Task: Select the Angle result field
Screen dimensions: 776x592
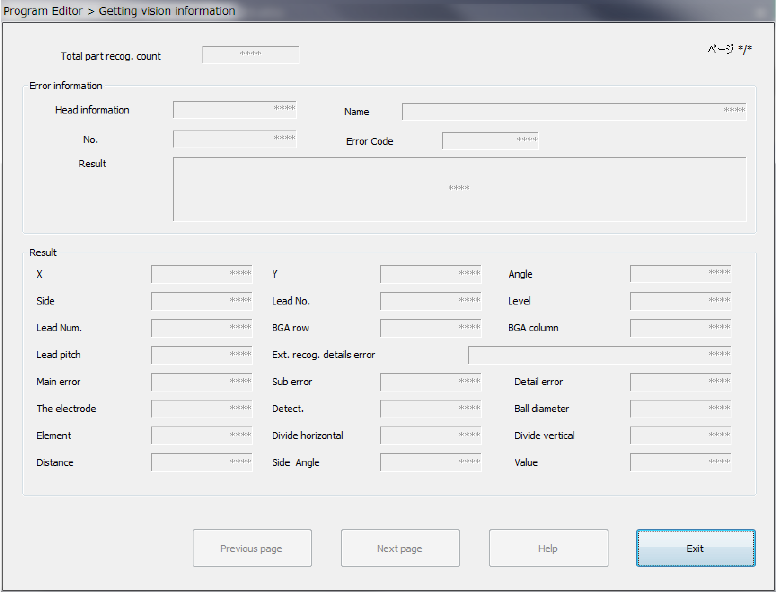Action: point(680,274)
